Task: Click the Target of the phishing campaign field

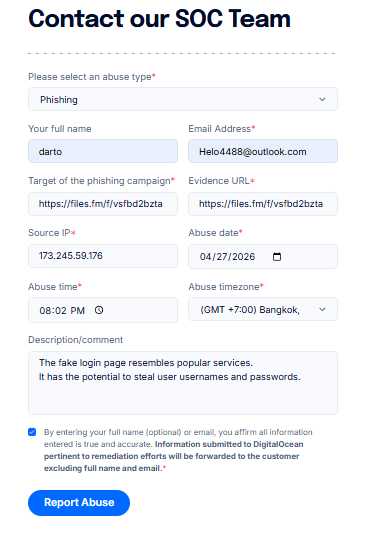Action: (x=103, y=204)
